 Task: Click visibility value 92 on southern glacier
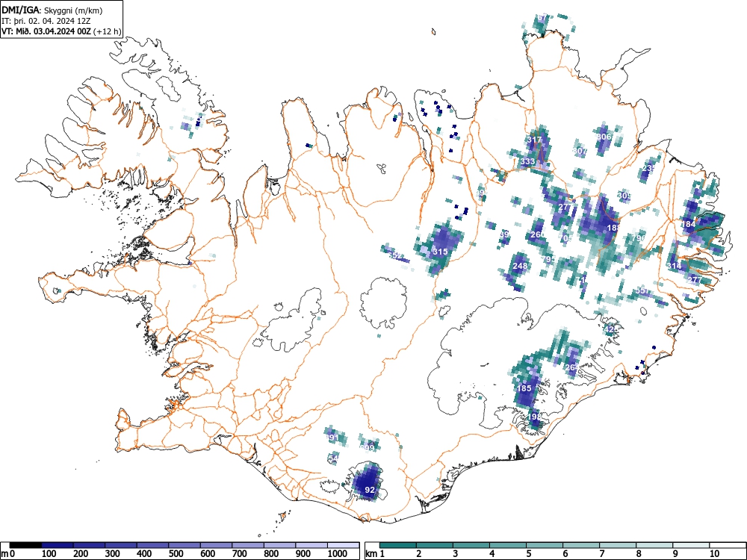click(370, 490)
